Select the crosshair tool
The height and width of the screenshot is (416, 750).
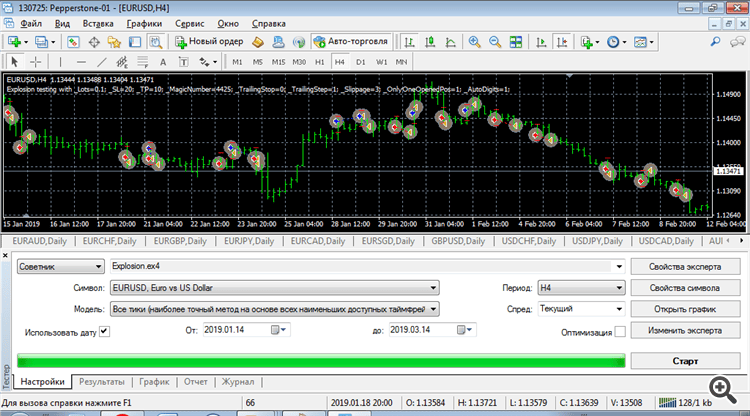pyautogui.click(x=35, y=62)
